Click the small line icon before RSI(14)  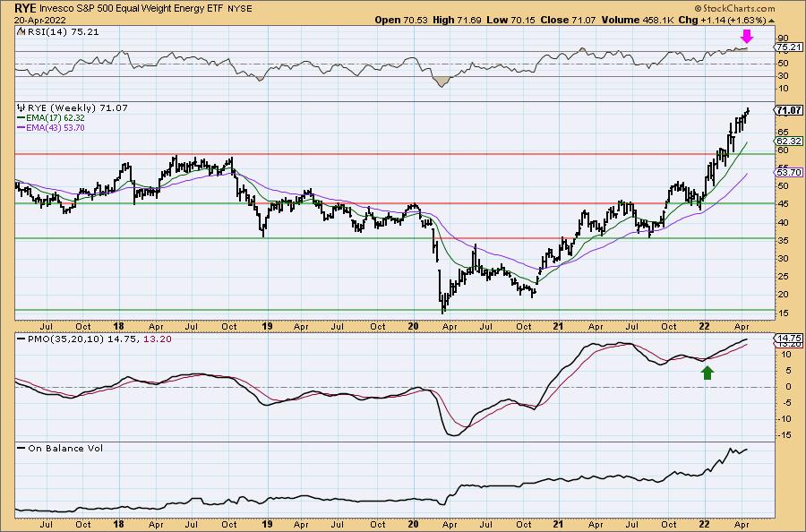pos(21,31)
